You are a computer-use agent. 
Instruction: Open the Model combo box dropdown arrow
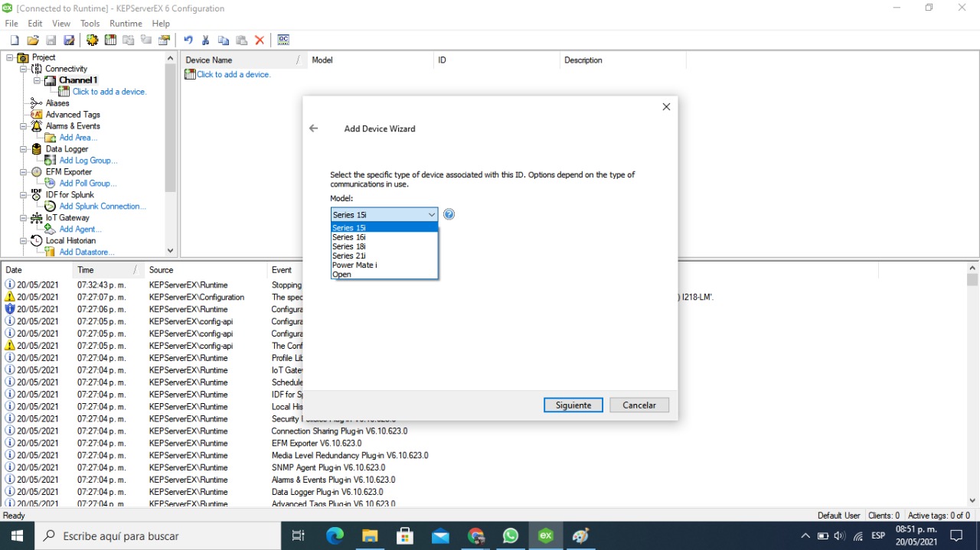pyautogui.click(x=432, y=214)
